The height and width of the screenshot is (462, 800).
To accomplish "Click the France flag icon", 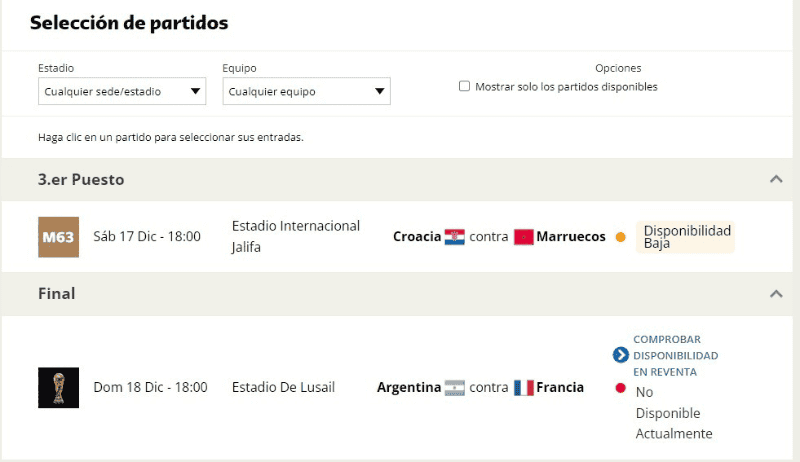I will pyautogui.click(x=524, y=387).
